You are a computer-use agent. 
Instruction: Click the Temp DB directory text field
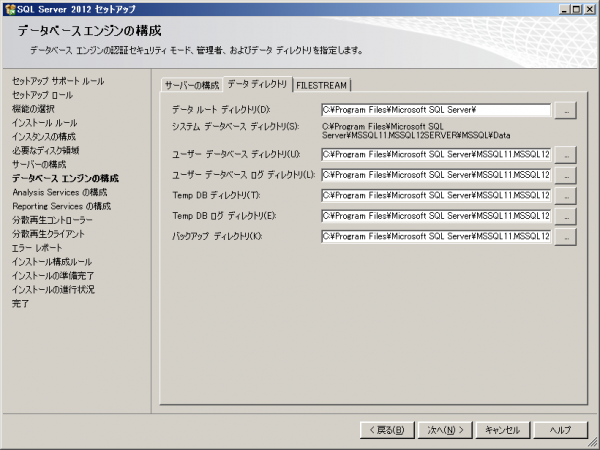(436, 196)
